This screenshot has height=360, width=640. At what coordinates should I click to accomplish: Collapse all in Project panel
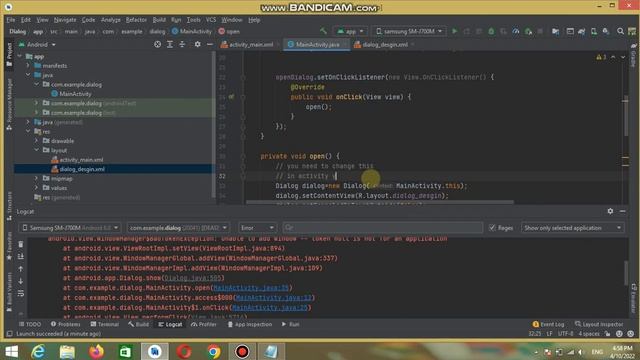pyautogui.click(x=182, y=44)
